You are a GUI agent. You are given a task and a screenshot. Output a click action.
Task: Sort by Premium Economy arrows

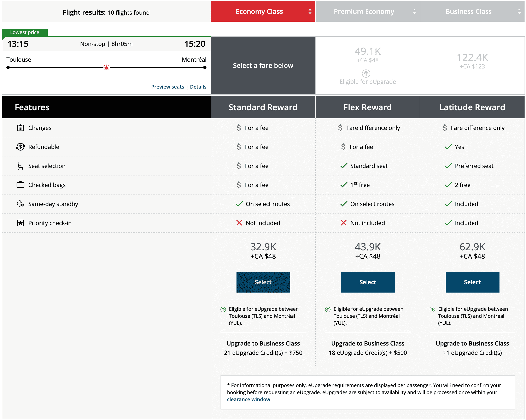415,11
